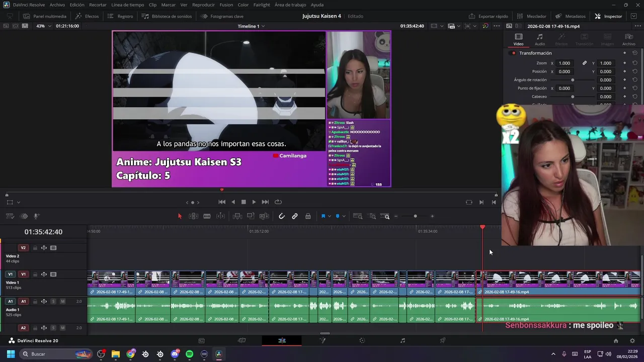The width and height of the screenshot is (644, 362).
Task: Click the insert clip icon
Action: pyautogui.click(x=237, y=216)
